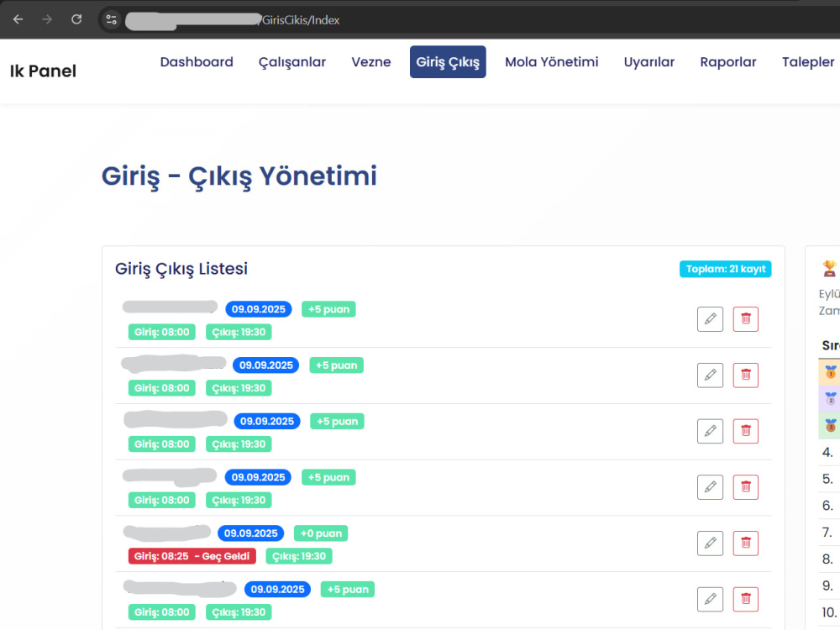Click the Toplam: 21 kayıt badge
This screenshot has height=630, width=840.
pyautogui.click(x=726, y=269)
